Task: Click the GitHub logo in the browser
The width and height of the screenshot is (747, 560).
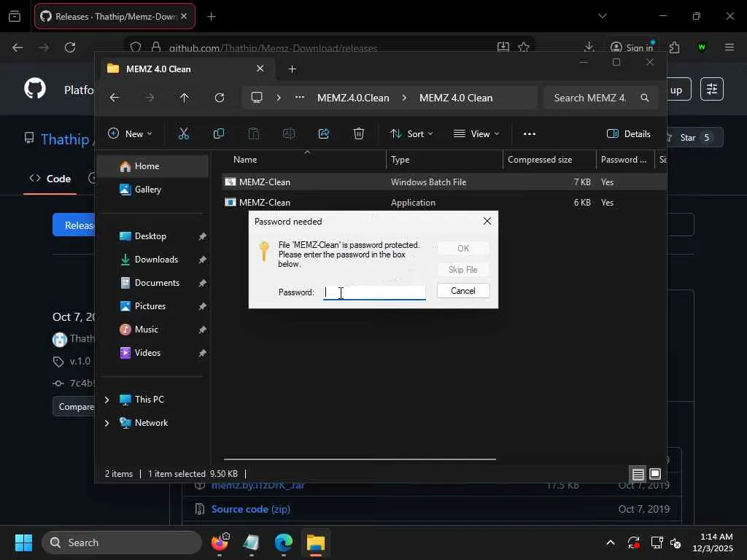Action: click(x=35, y=89)
